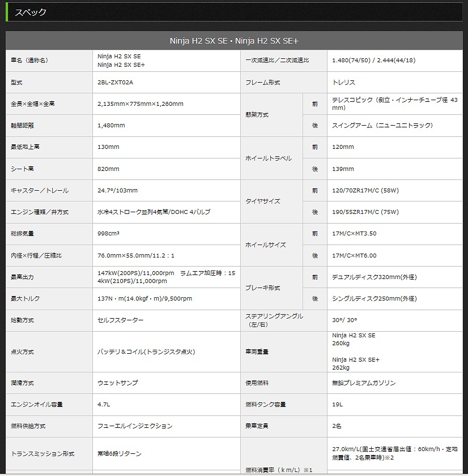Select the 車両重量 label
The width and height of the screenshot is (468, 476).
(x=257, y=352)
